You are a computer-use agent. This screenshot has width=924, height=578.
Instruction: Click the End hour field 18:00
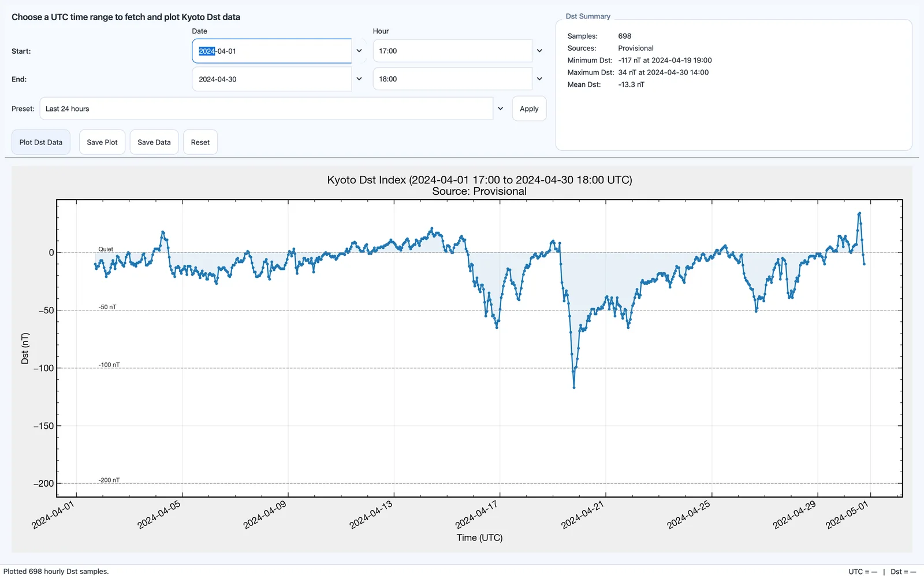tap(452, 79)
